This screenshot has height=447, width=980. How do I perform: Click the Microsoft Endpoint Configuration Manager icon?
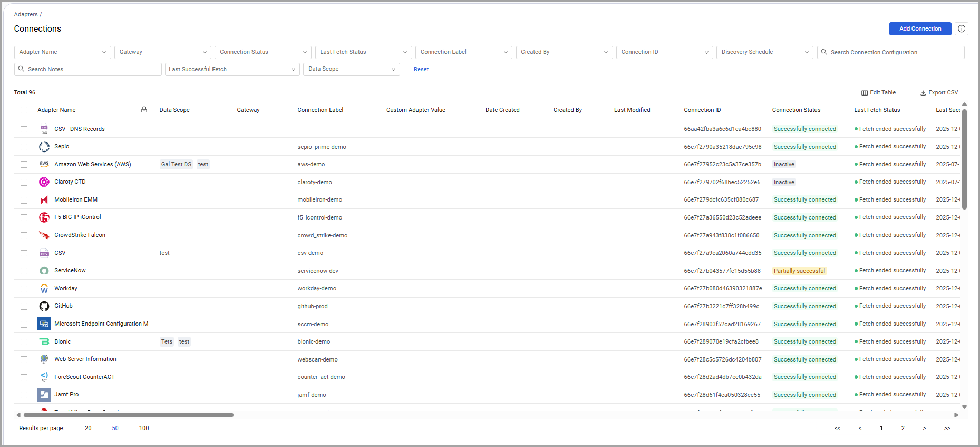[44, 324]
